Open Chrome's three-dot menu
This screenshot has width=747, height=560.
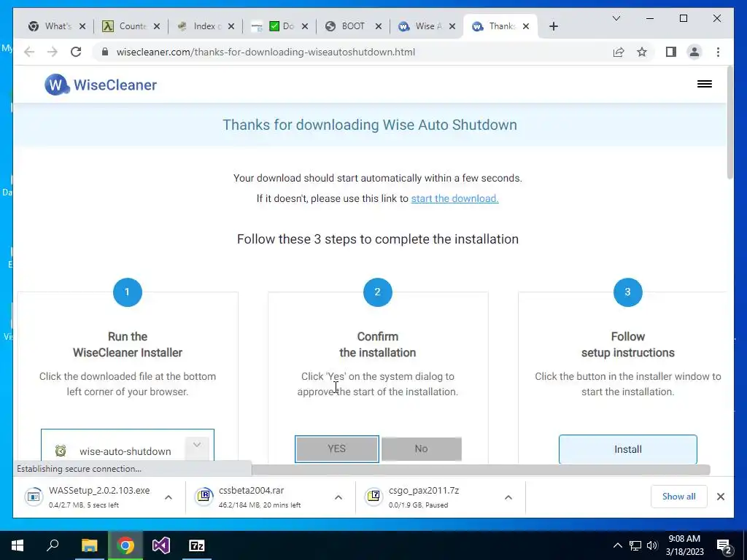718,52
